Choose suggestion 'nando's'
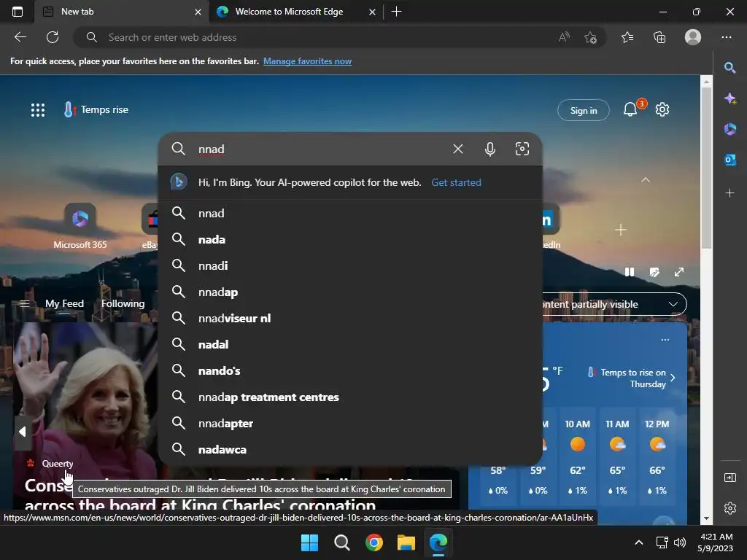 click(349, 370)
